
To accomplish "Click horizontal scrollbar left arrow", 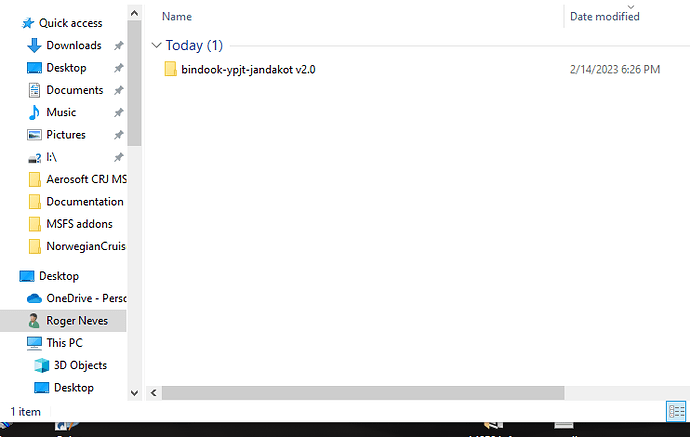I will click(x=154, y=393).
